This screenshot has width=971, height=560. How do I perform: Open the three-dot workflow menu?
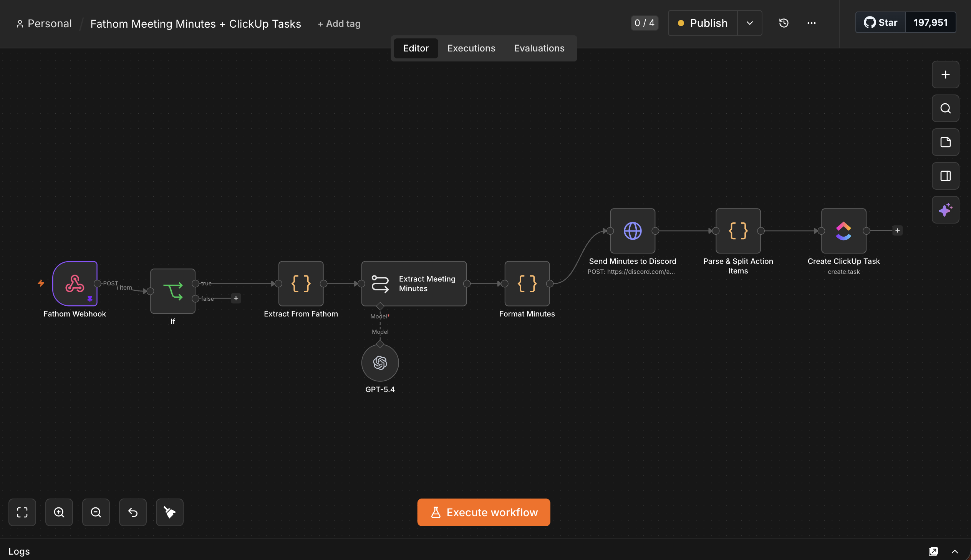[812, 23]
